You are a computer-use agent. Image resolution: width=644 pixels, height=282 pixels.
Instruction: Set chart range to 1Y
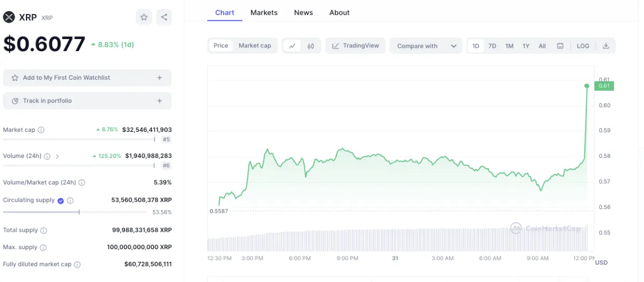(526, 46)
